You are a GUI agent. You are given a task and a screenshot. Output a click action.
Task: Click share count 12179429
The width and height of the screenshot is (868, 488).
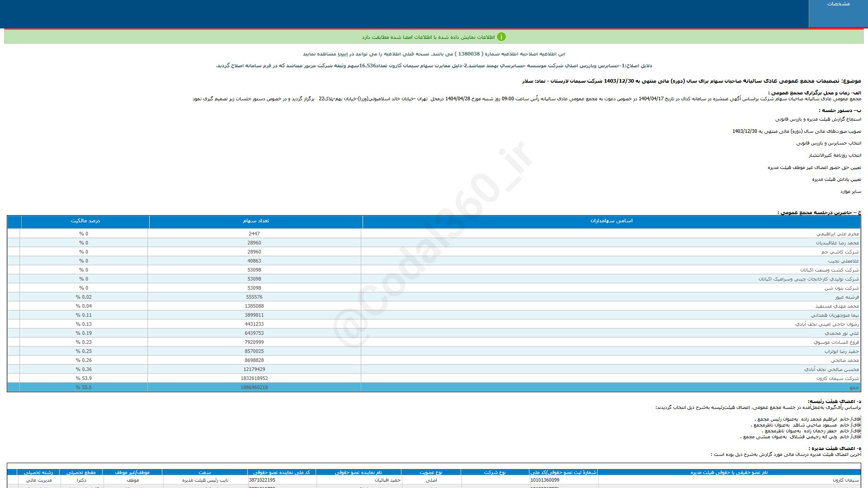point(254,369)
